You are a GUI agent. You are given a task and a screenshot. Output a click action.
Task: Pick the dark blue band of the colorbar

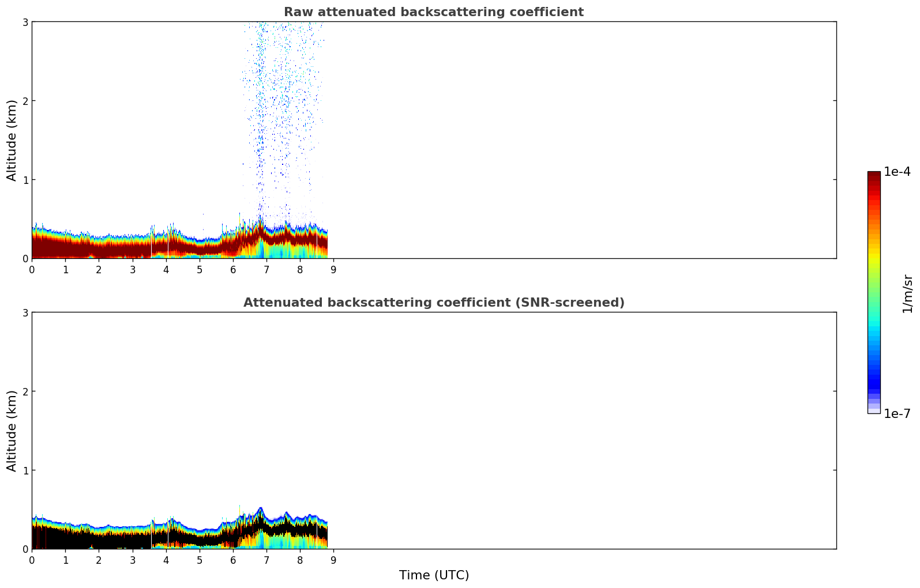click(x=873, y=380)
